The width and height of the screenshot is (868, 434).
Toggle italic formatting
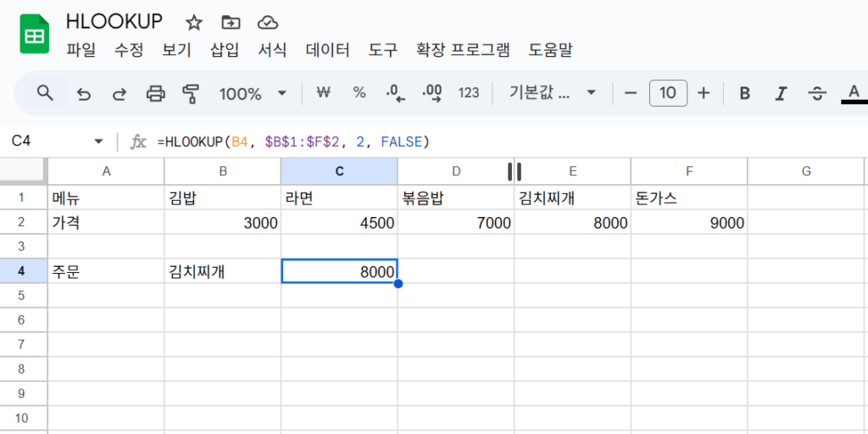781,93
